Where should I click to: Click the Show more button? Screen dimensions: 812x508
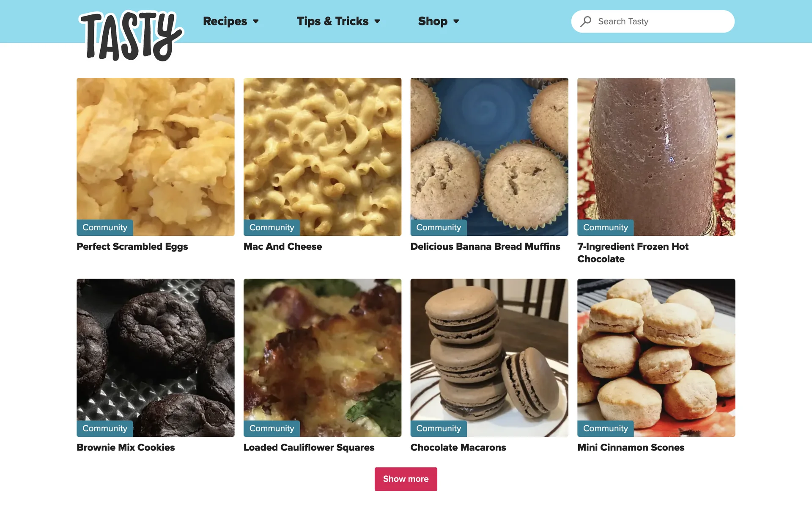tap(406, 479)
